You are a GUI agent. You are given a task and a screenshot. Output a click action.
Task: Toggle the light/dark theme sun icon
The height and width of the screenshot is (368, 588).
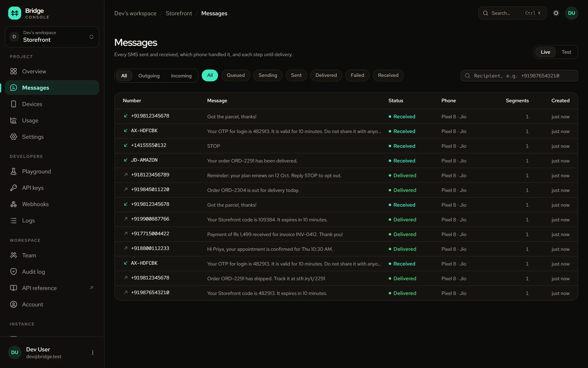pos(556,13)
